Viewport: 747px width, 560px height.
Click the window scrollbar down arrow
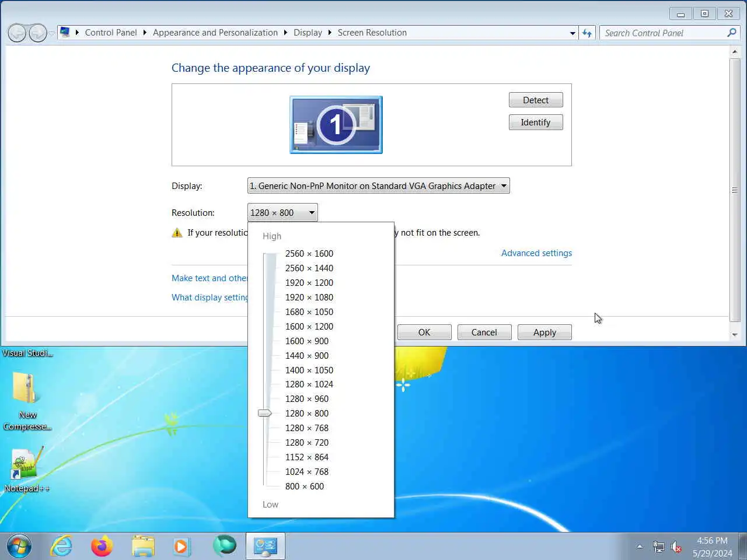coord(735,335)
